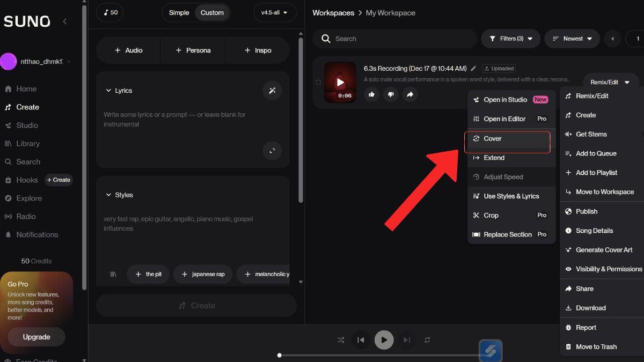Click the playback progress slider
The height and width of the screenshot is (362, 644).
279,354
